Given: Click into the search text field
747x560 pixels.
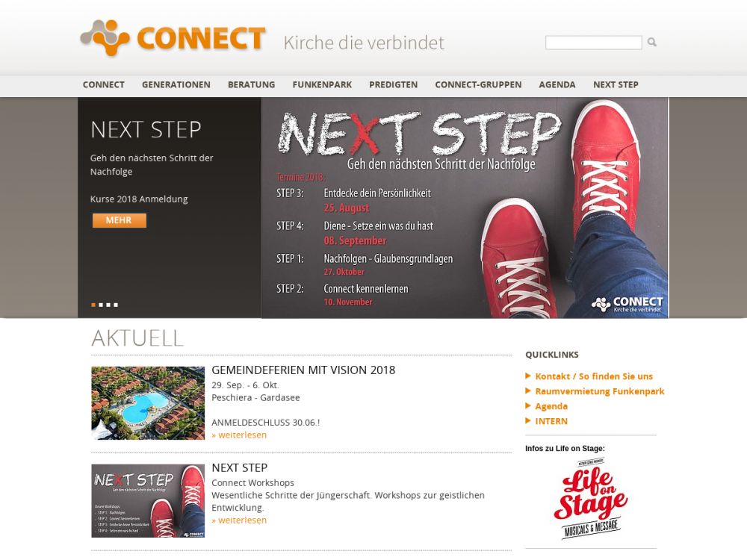Looking at the screenshot, I should 594,43.
